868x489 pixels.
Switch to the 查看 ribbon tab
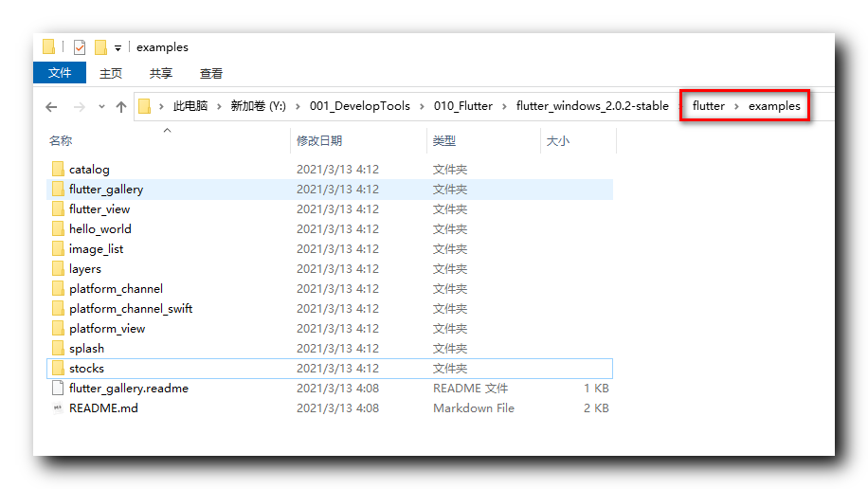tap(211, 73)
